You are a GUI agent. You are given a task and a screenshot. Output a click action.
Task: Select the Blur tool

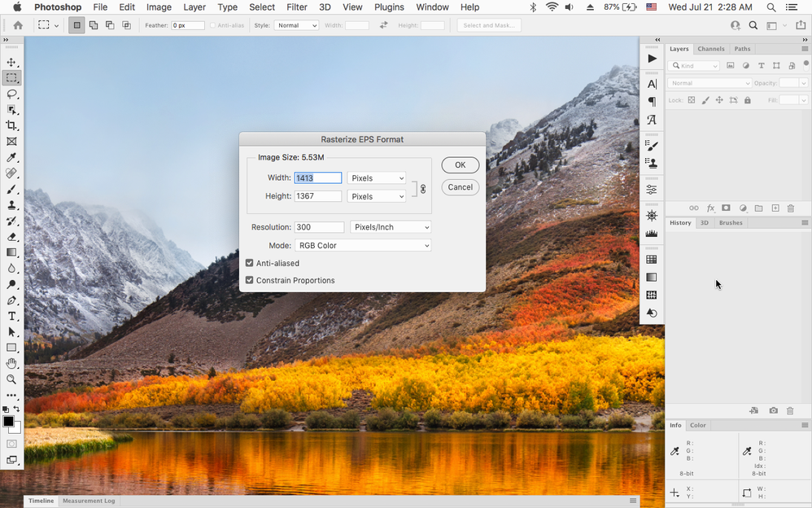point(11,269)
